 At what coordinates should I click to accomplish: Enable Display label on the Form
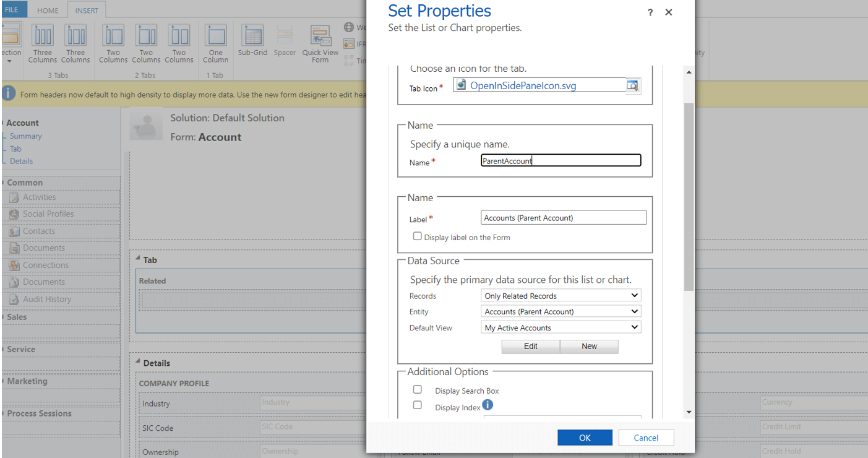coord(418,236)
